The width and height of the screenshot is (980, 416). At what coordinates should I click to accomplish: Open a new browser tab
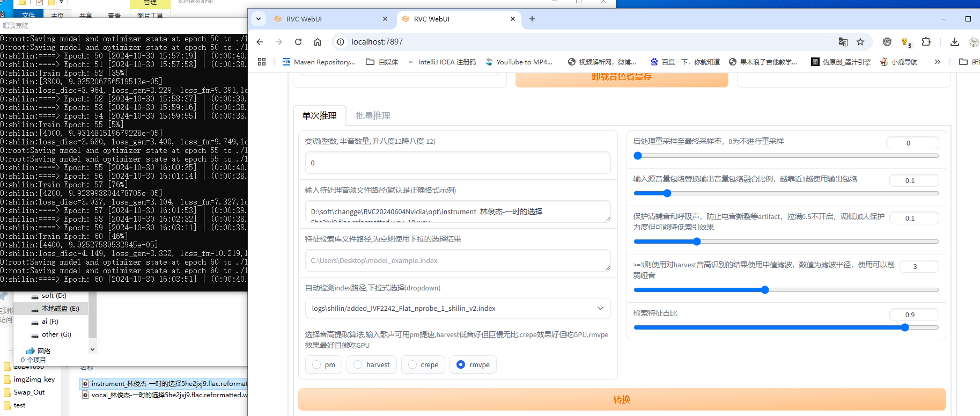(532, 19)
